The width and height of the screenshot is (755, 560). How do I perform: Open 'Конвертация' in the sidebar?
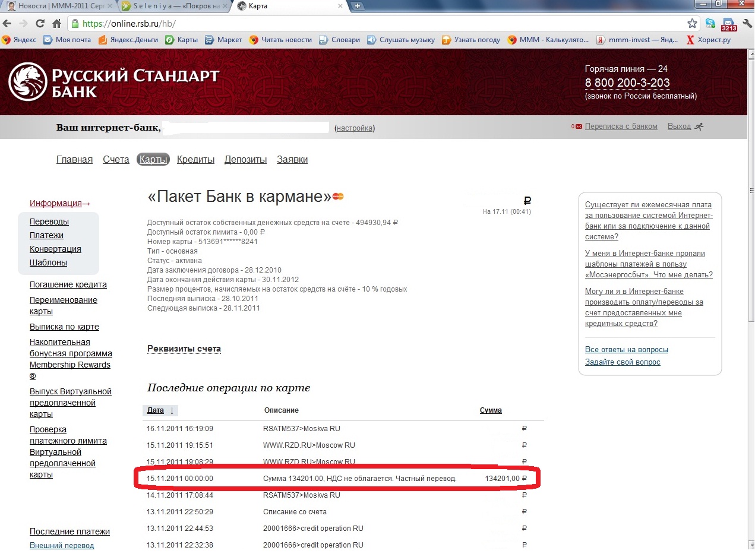55,249
